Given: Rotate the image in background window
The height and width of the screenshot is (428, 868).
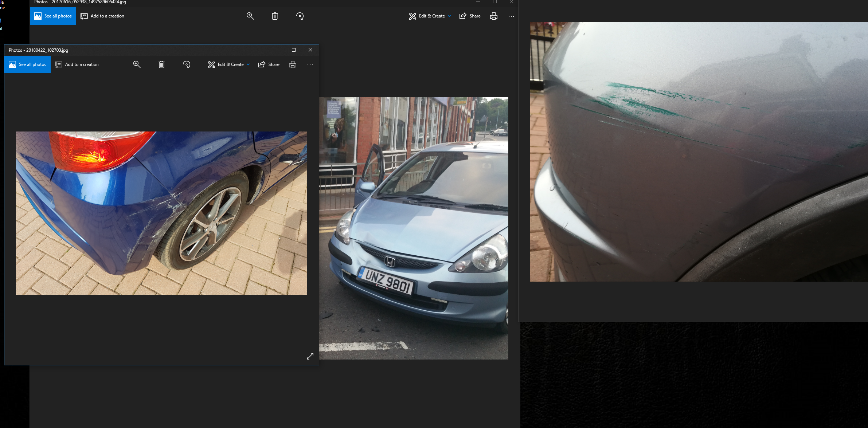Looking at the screenshot, I should [300, 16].
